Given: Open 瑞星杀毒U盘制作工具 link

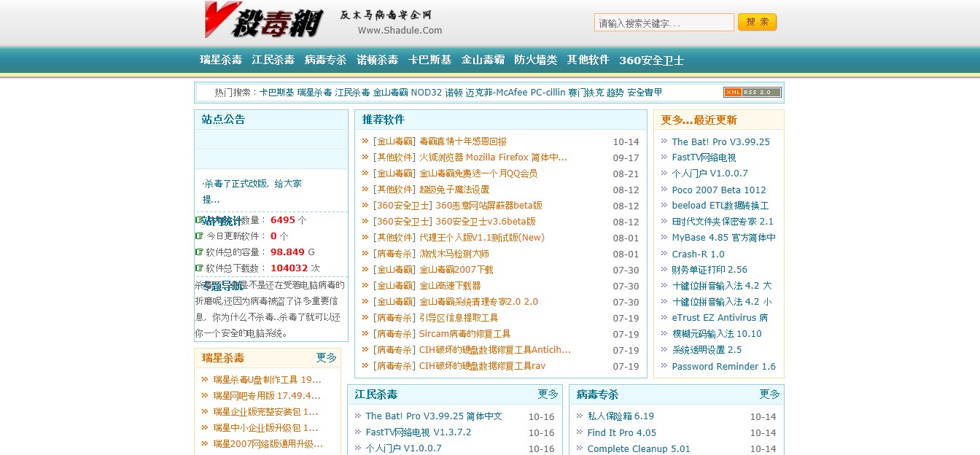Looking at the screenshot, I should (267, 380).
